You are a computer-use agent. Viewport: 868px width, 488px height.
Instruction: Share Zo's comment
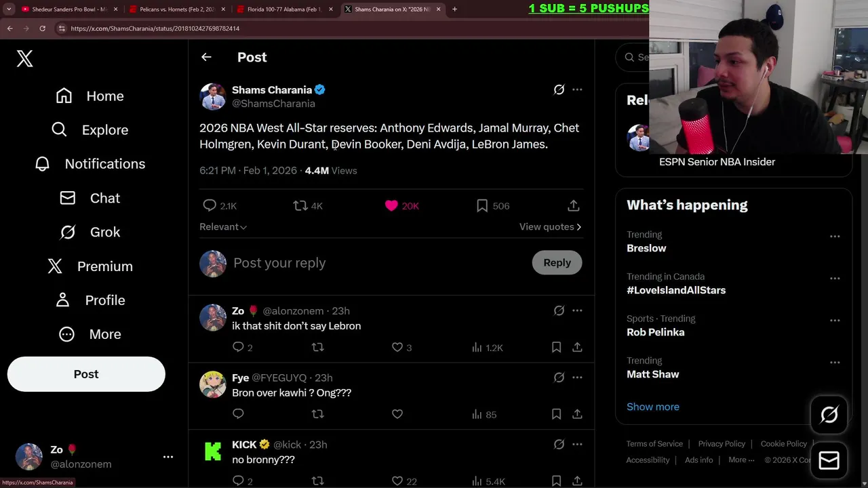pyautogui.click(x=577, y=347)
